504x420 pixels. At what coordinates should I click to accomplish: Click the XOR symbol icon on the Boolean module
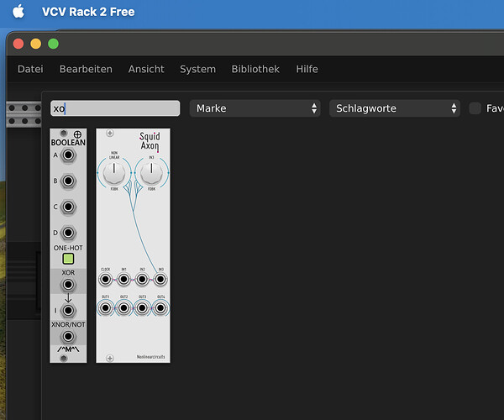click(x=77, y=134)
